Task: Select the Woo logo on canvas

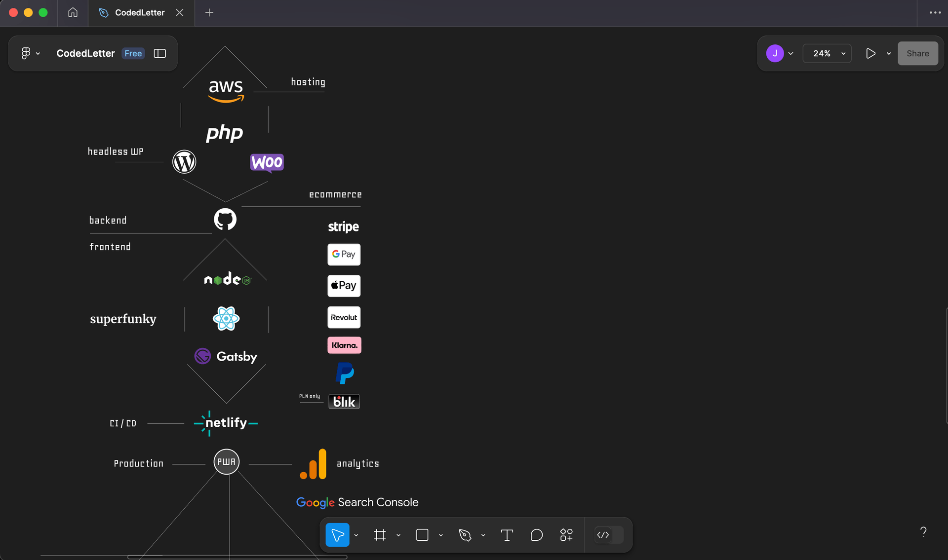Action: [267, 162]
